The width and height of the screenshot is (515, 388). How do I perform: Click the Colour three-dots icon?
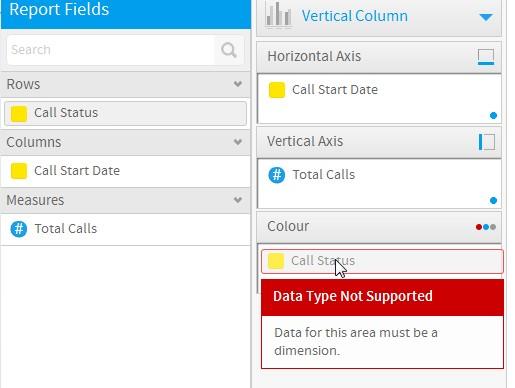click(486, 227)
